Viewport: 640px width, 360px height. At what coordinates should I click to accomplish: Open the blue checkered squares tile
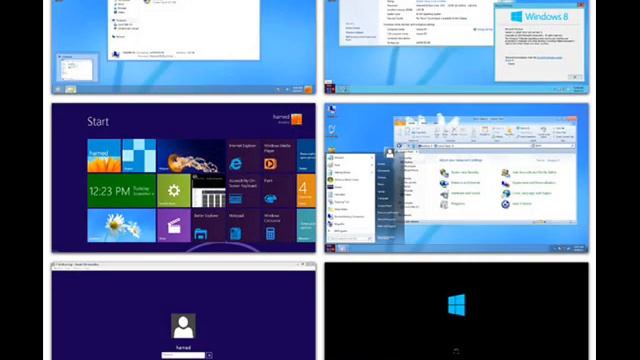coord(139,156)
